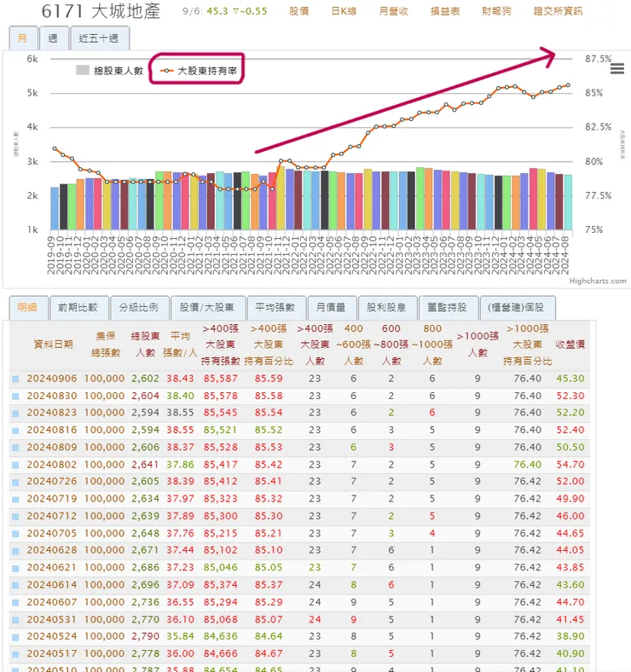Select the 明細 table tab
Image resolution: width=631 pixels, height=672 pixels.
click(x=27, y=307)
